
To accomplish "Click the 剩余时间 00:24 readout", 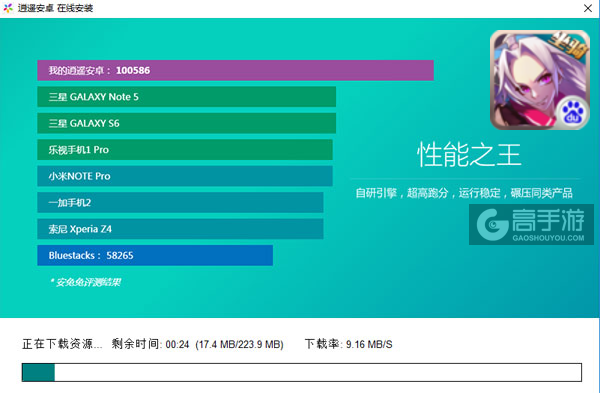I will point(150,344).
